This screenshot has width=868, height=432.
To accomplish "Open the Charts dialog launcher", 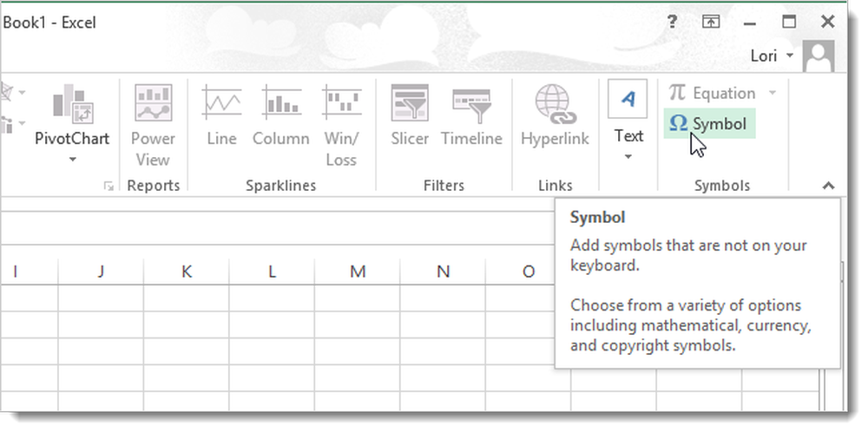I will (108, 187).
